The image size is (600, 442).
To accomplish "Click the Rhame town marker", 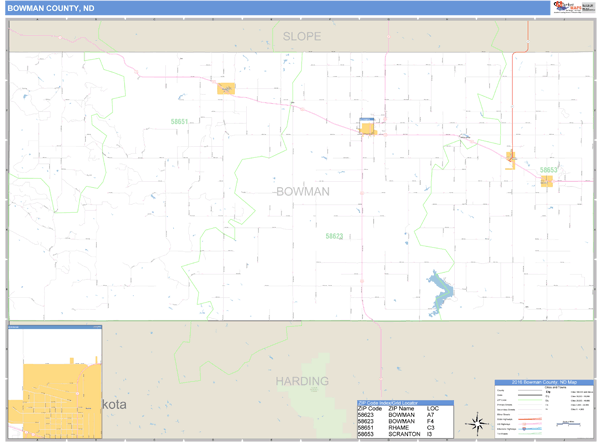I will click(226, 89).
